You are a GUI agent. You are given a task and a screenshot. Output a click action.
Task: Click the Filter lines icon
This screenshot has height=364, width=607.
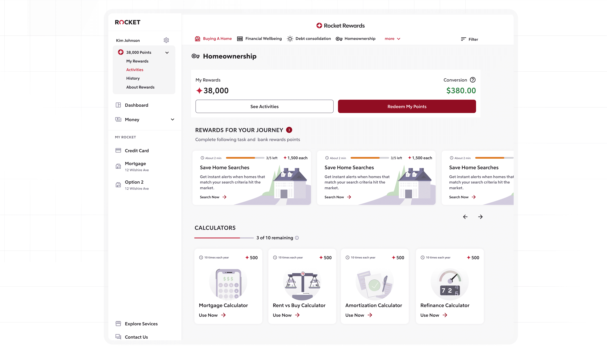tap(464, 39)
